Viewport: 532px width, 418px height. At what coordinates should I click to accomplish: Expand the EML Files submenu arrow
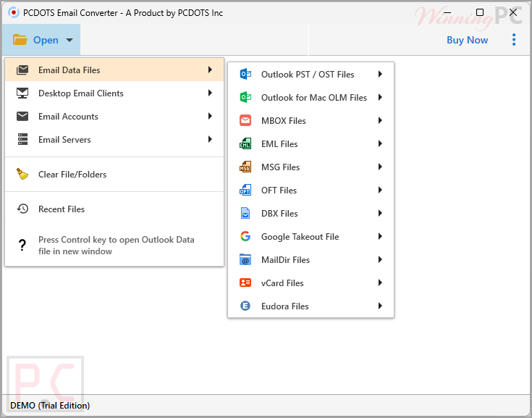[380, 143]
